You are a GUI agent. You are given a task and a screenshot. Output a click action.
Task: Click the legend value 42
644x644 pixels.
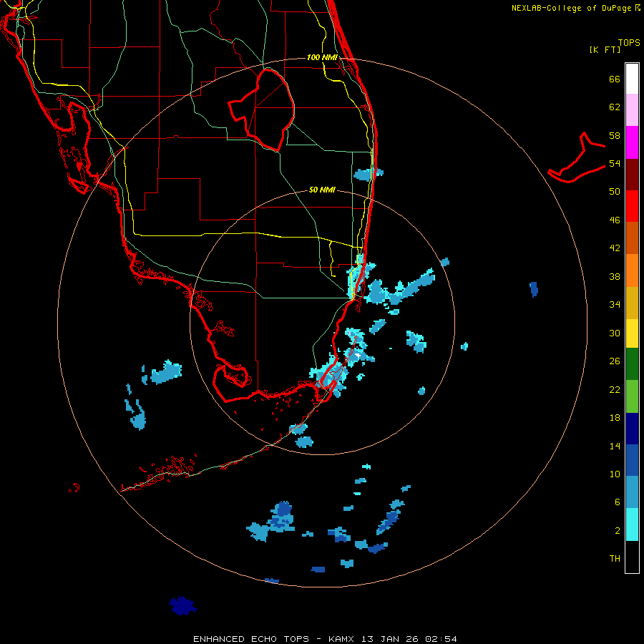coord(615,248)
